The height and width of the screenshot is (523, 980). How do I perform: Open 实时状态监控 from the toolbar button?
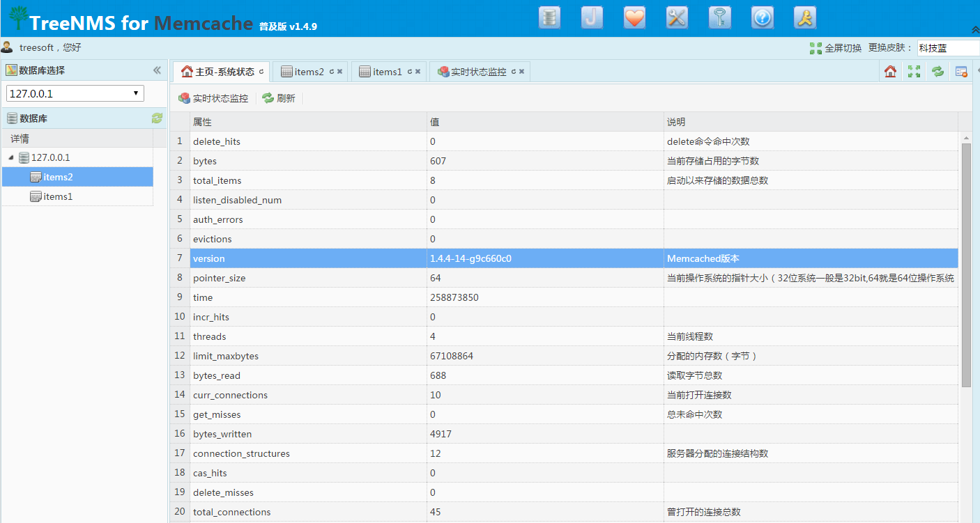pos(213,98)
